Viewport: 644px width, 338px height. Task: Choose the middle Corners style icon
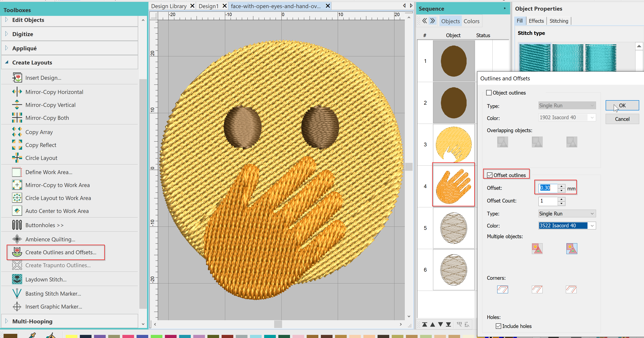pos(537,289)
